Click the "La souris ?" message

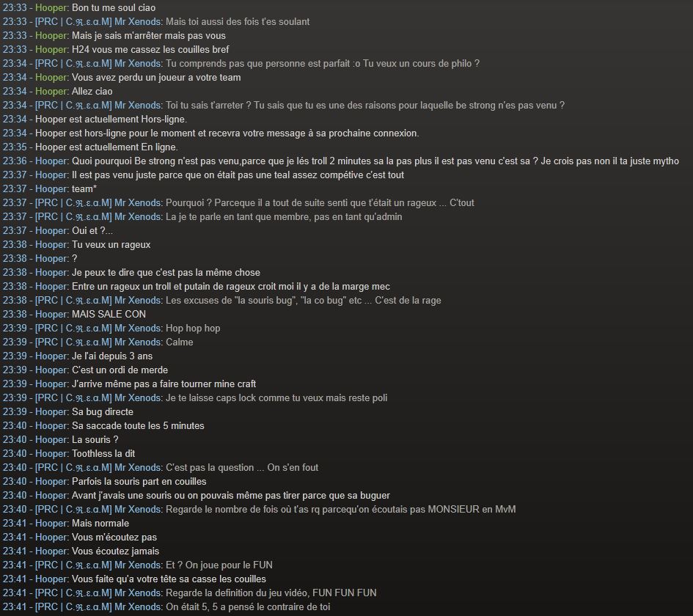point(95,440)
